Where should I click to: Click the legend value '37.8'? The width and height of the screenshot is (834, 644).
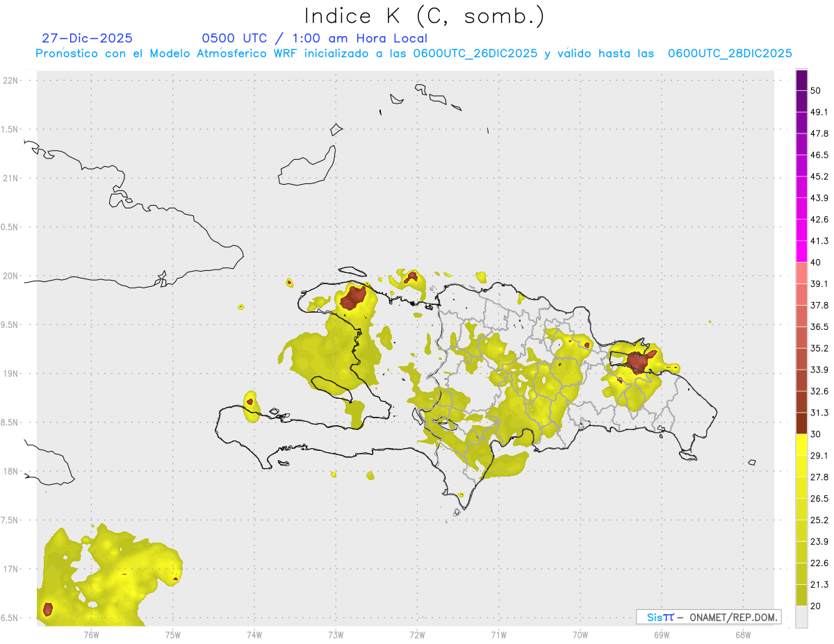click(819, 305)
